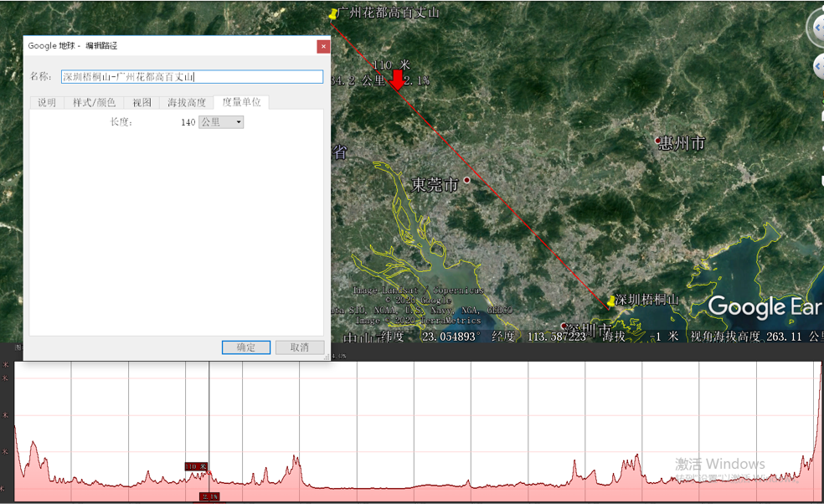The height and width of the screenshot is (504, 824).
Task: Click the 深圳市 city marker dot
Action: pyautogui.click(x=564, y=326)
